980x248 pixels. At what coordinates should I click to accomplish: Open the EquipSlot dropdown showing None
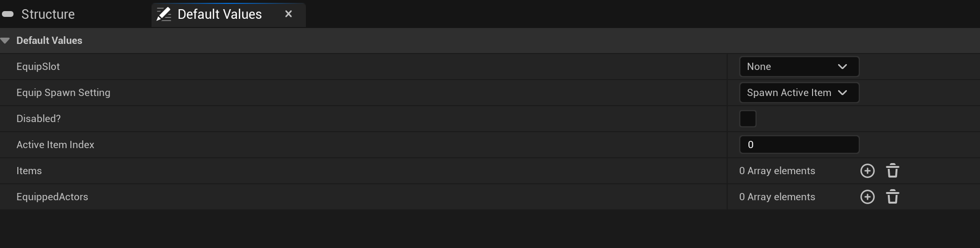click(799, 67)
